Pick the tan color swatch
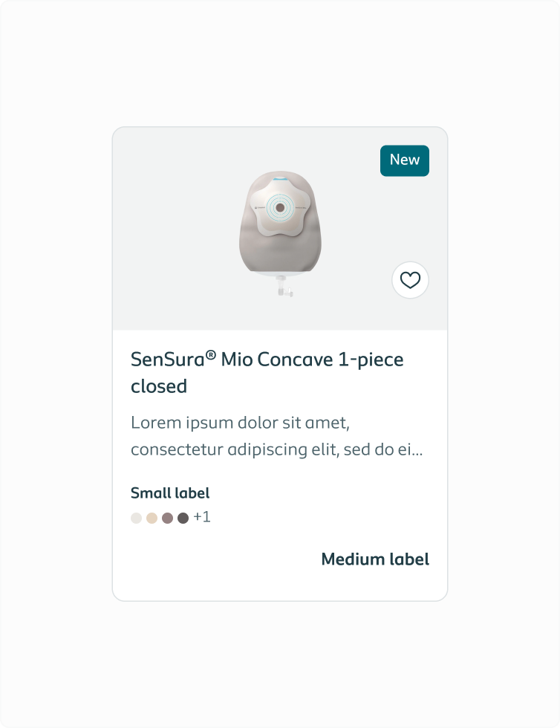 152,518
